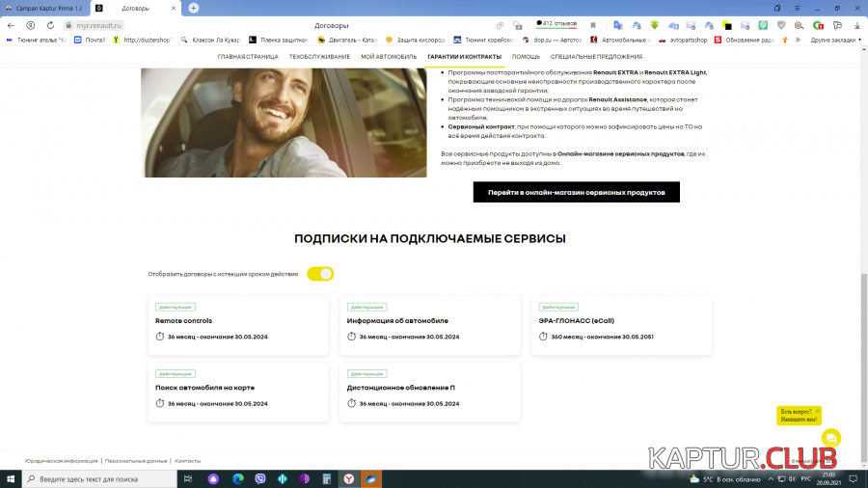Open the new tab plus button
Screen dimensions: 868x488
click(193, 8)
